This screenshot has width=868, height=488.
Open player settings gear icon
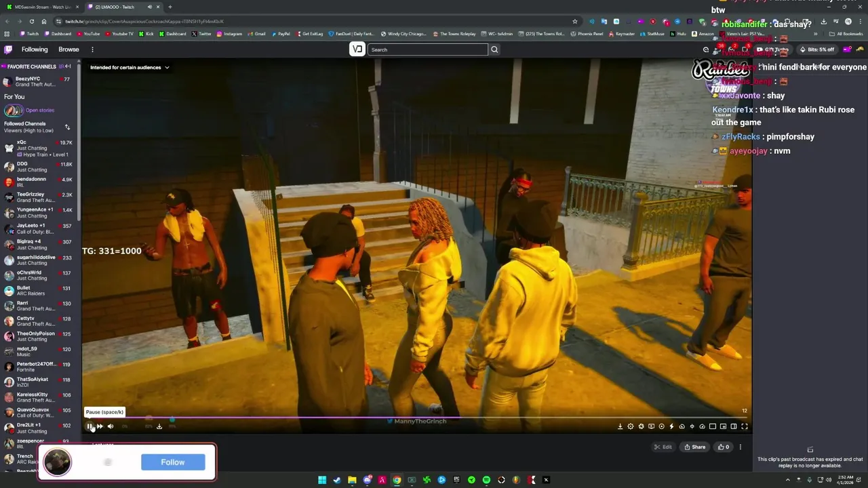631,426
